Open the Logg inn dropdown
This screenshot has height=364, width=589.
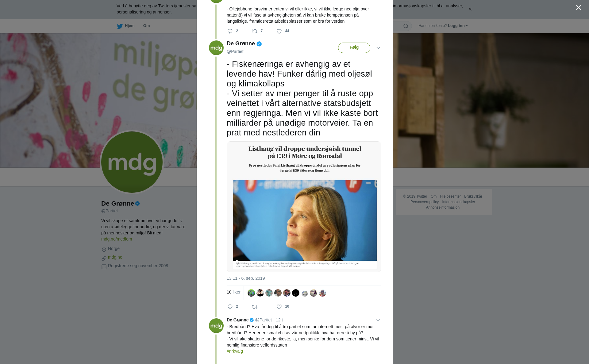tap(458, 26)
